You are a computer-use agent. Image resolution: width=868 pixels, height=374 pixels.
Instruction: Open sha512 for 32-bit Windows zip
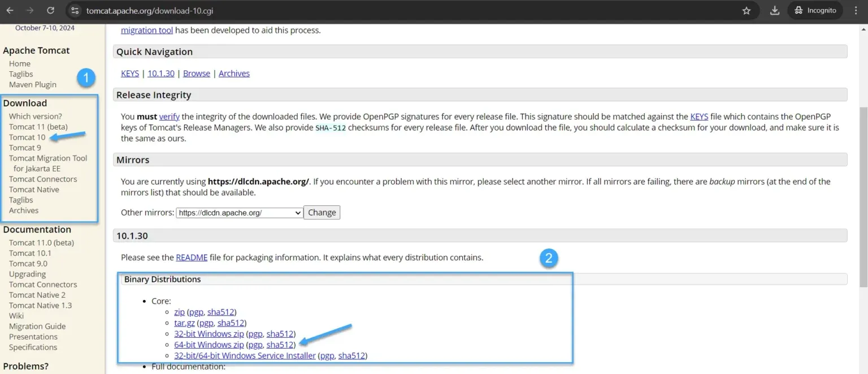280,334
